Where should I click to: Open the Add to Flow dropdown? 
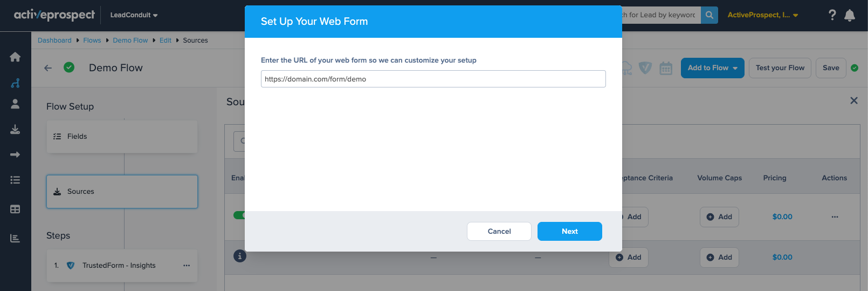pyautogui.click(x=712, y=68)
